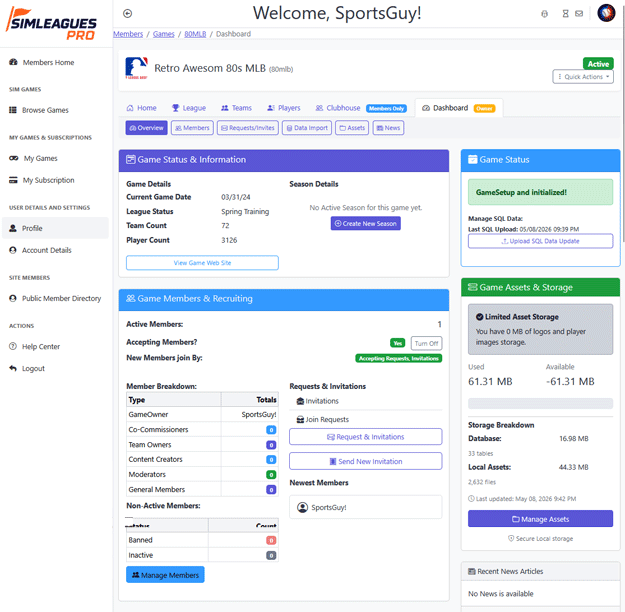Open the Requests/Invites sub-tab
The width and height of the screenshot is (625, 612).
248,128
